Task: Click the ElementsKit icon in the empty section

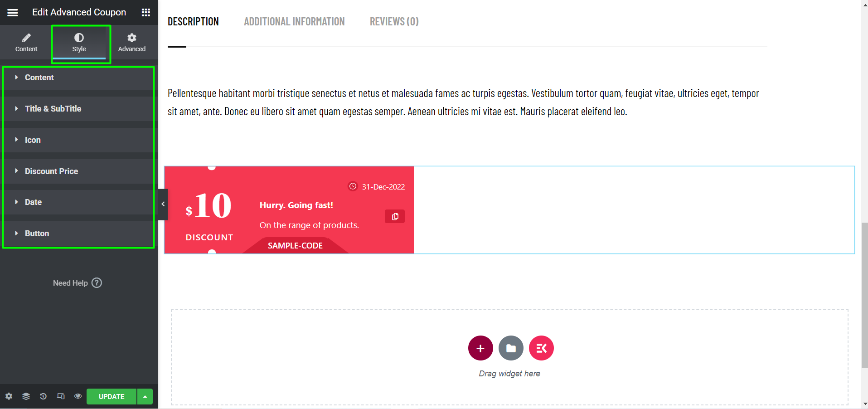Action: tap(541, 348)
